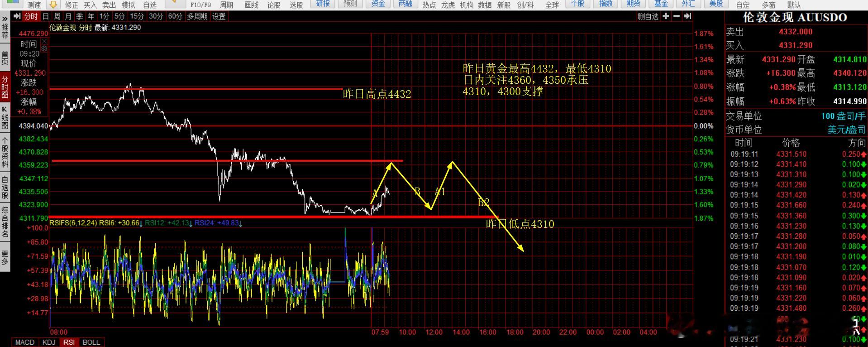This screenshot has height=347, width=868.
Task: Open the 自选股 sidebar tab
Action: (5, 188)
